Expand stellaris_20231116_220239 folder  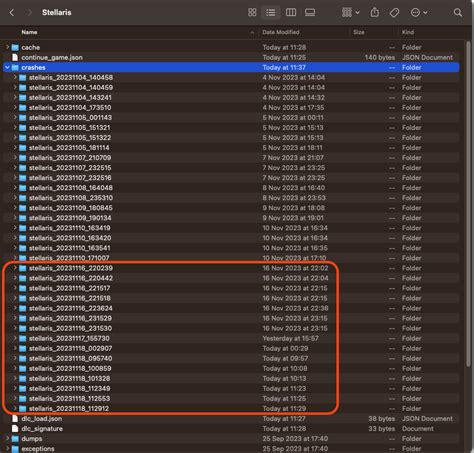point(15,268)
